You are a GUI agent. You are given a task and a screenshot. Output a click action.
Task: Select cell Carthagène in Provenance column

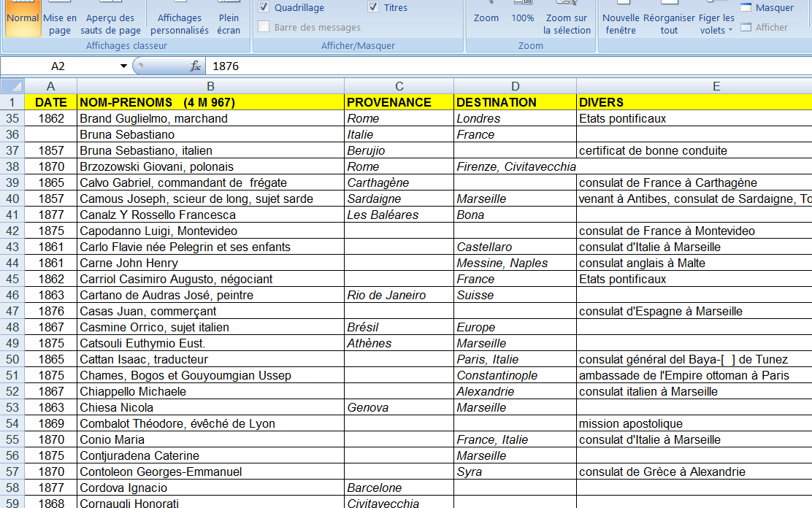pos(399,182)
